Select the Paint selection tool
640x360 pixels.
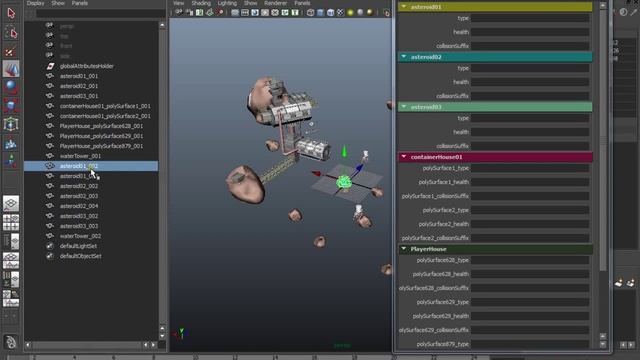click(11, 51)
